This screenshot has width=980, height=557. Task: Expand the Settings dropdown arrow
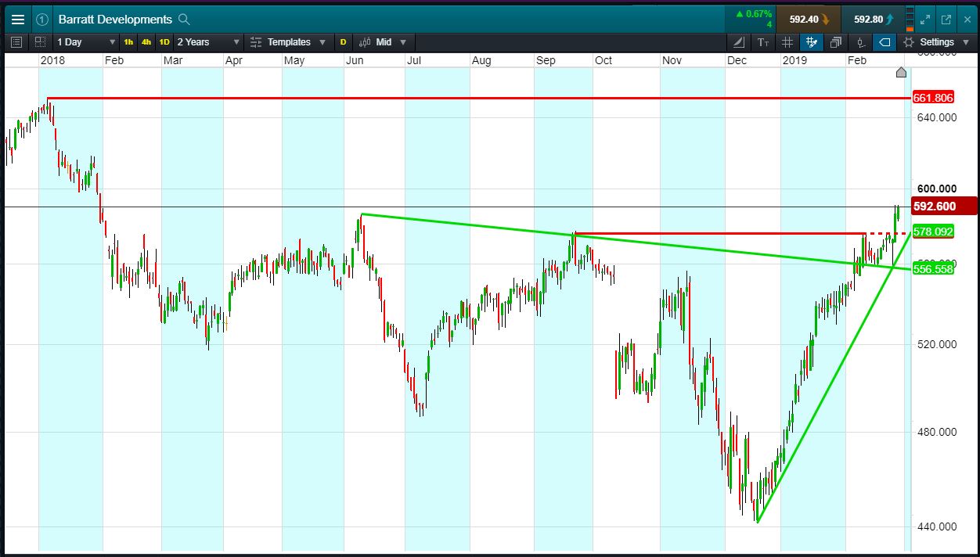tap(966, 42)
